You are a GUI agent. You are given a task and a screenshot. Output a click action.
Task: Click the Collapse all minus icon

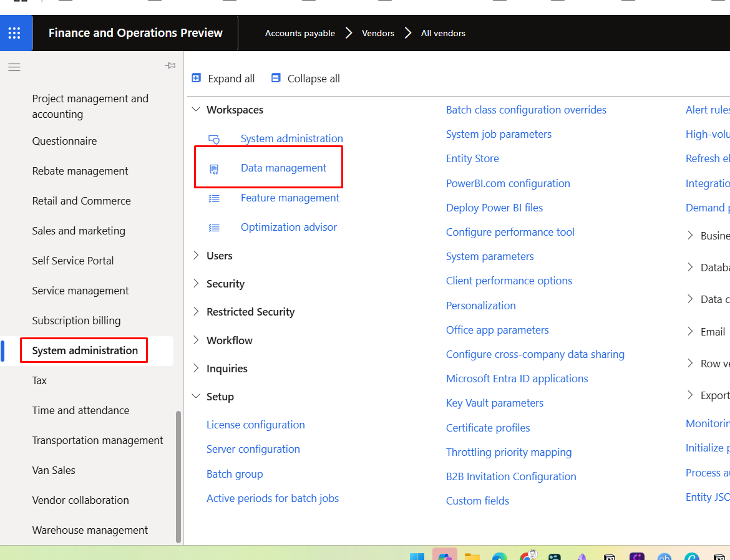(x=276, y=78)
